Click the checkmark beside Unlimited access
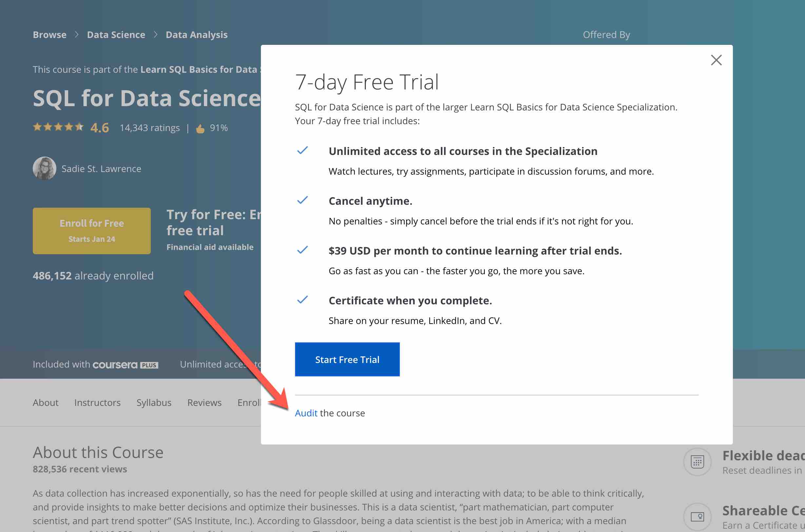This screenshot has height=532, width=805. pyautogui.click(x=303, y=151)
